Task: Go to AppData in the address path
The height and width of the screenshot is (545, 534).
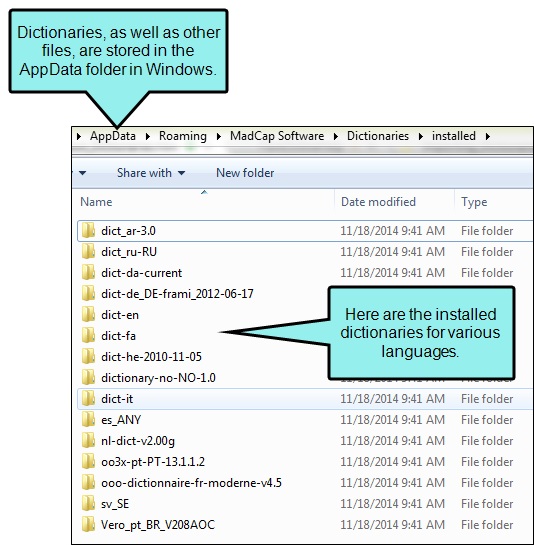Action: (113, 136)
